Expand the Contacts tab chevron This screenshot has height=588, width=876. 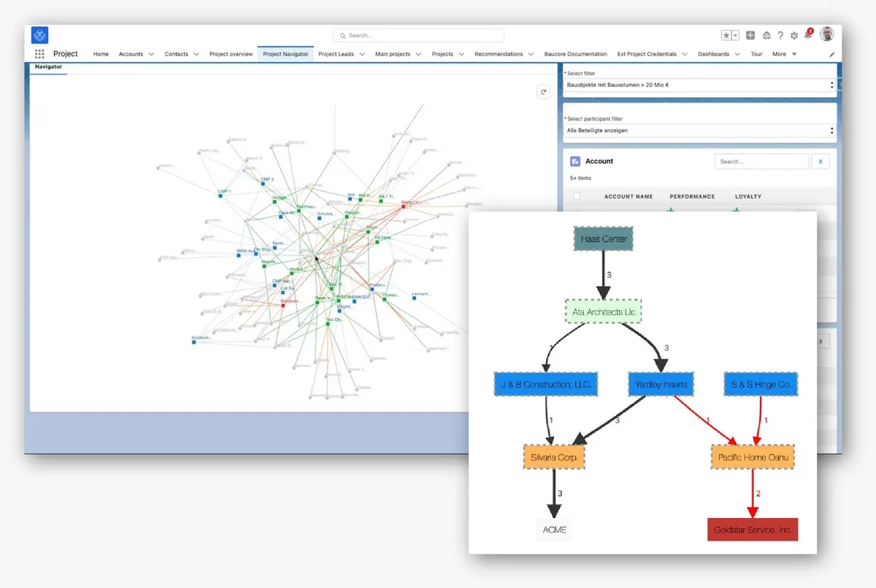[x=196, y=54]
